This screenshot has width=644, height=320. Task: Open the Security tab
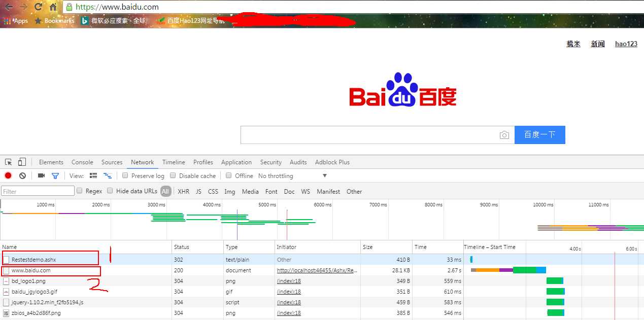coord(271,162)
